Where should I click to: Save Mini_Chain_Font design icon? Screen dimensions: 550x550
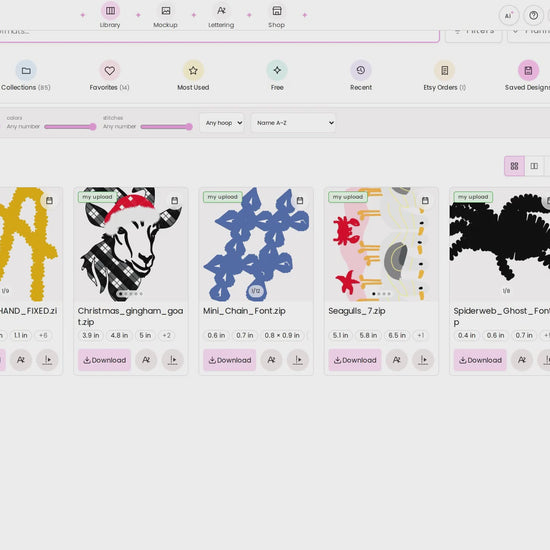click(300, 200)
